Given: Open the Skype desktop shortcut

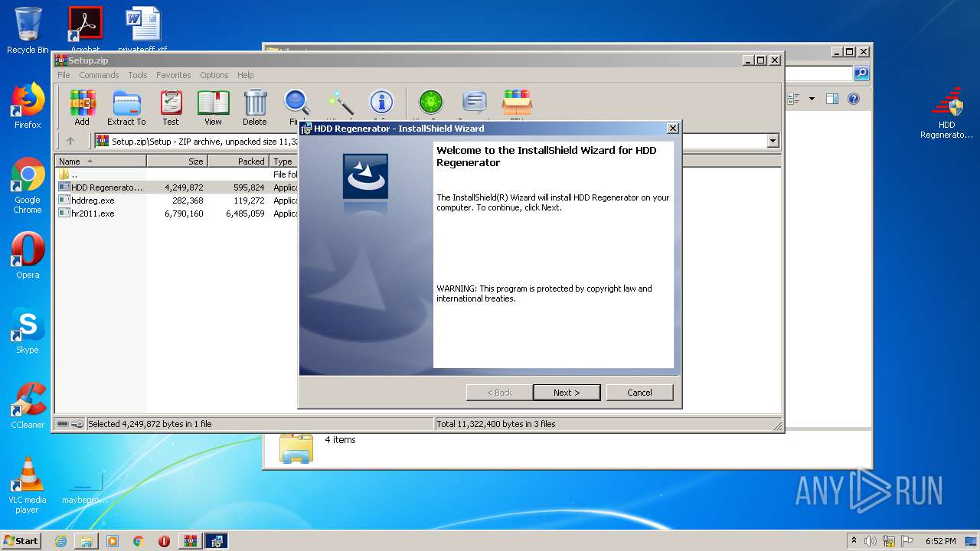Looking at the screenshot, I should (28, 331).
